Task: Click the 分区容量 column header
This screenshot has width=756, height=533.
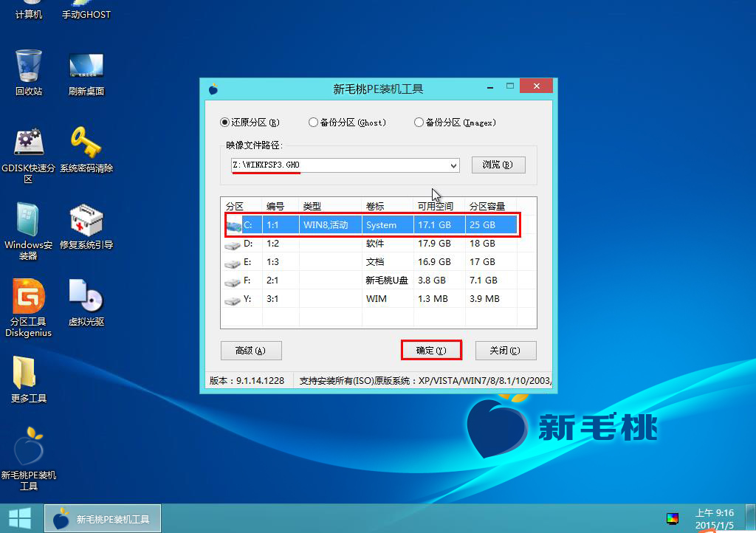Action: 487,206
